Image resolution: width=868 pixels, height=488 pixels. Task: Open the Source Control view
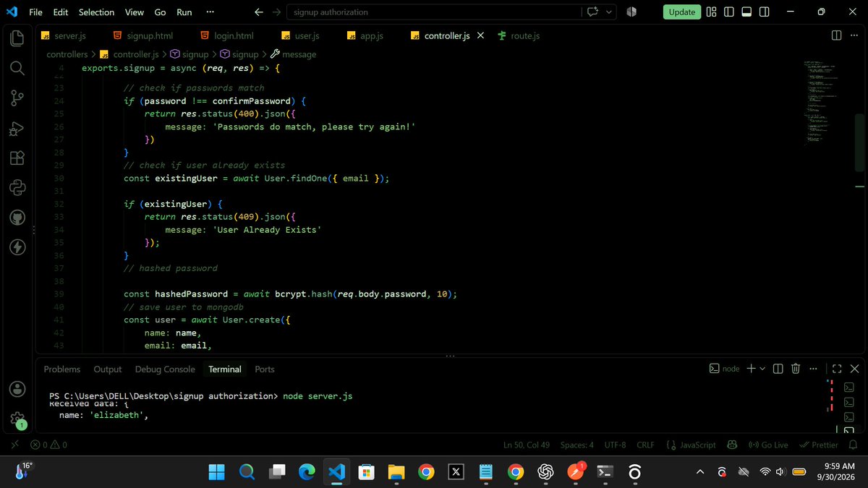coord(17,98)
